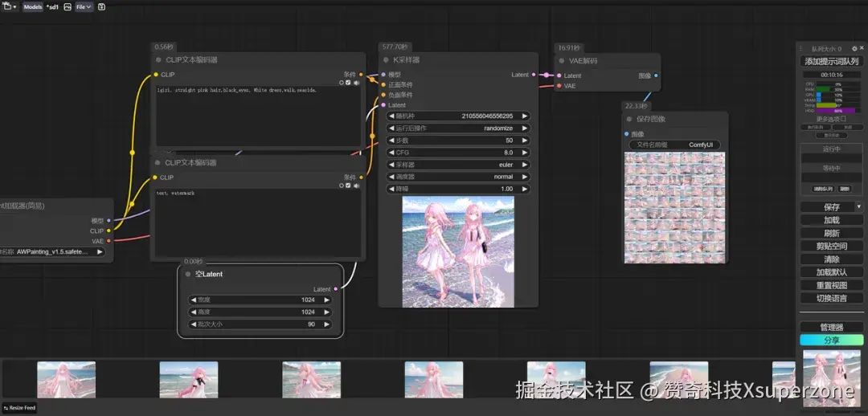Click the 图像 output dot on VAE解码
The height and width of the screenshot is (416, 868).
click(656, 75)
